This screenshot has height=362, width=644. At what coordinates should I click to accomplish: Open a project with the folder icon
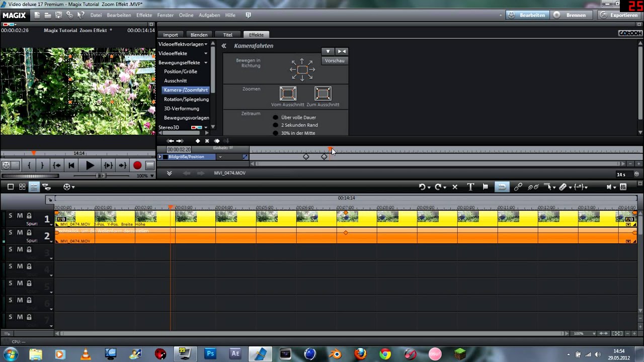coord(48,15)
